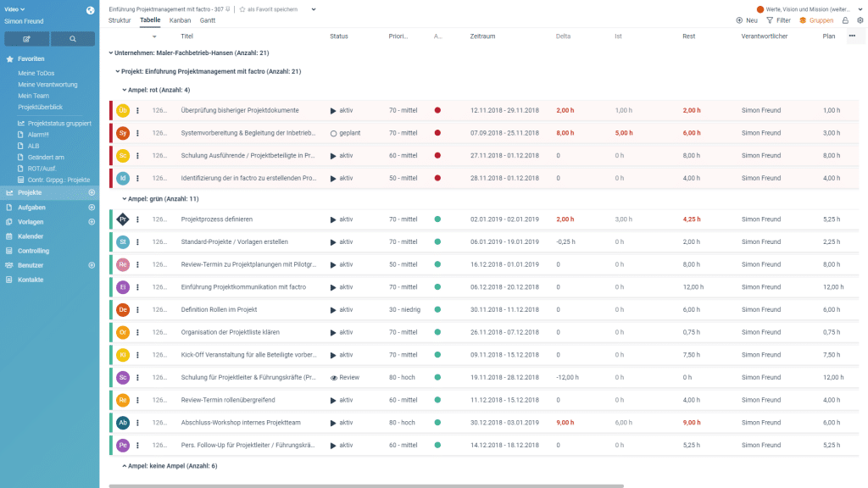Add new project via plus icon beside Projekte

[x=92, y=192]
